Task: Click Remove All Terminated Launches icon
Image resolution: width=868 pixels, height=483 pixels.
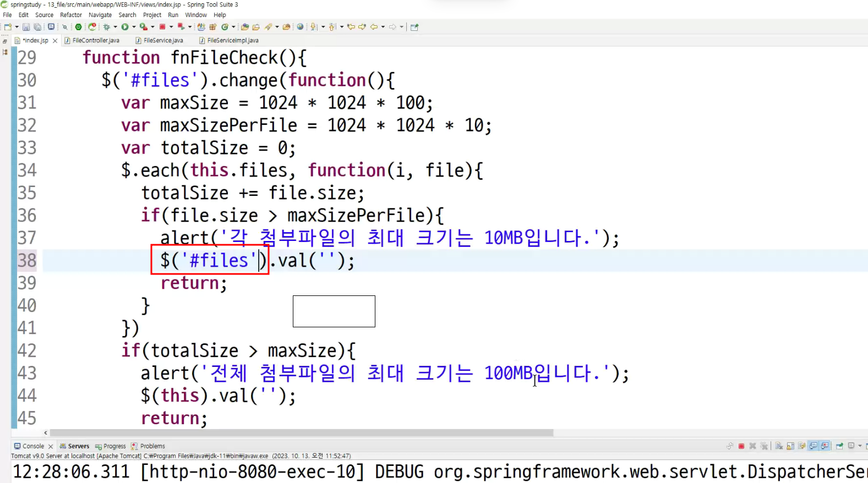Action: pyautogui.click(x=764, y=446)
